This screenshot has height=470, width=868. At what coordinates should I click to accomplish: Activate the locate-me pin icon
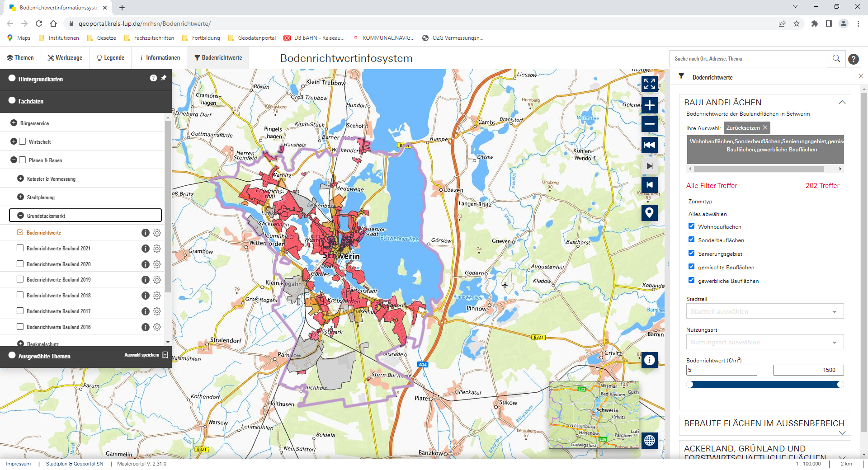click(x=650, y=213)
